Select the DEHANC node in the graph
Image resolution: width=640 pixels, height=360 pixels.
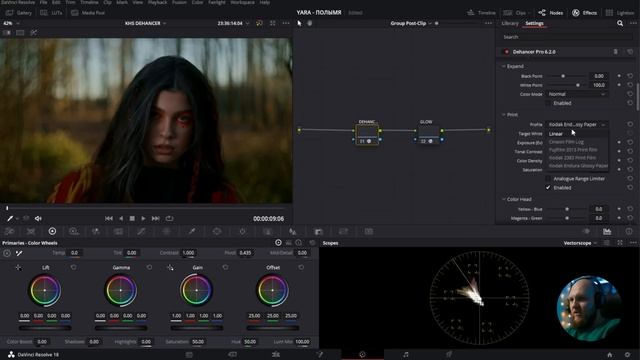367,135
